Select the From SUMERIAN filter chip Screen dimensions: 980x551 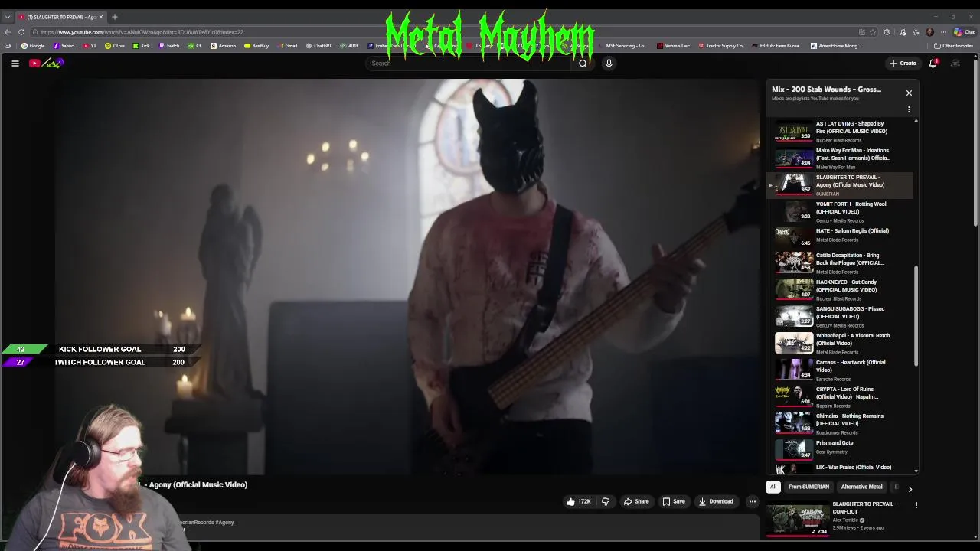(808, 487)
